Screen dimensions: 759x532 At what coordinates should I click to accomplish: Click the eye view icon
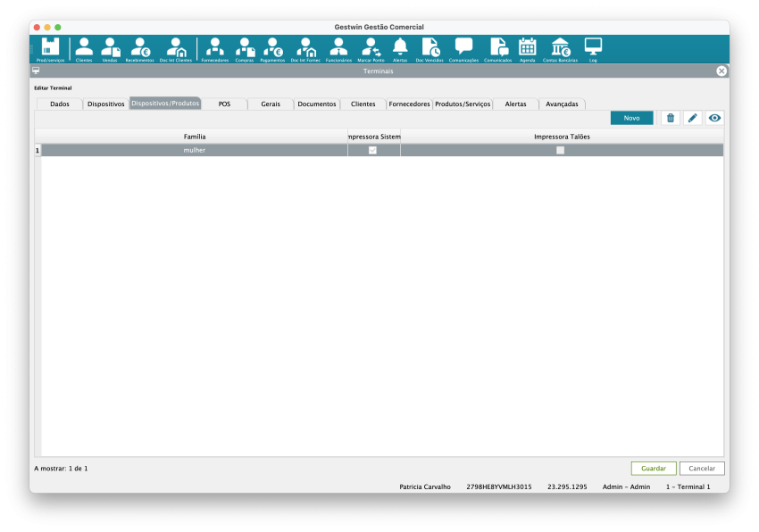[714, 118]
